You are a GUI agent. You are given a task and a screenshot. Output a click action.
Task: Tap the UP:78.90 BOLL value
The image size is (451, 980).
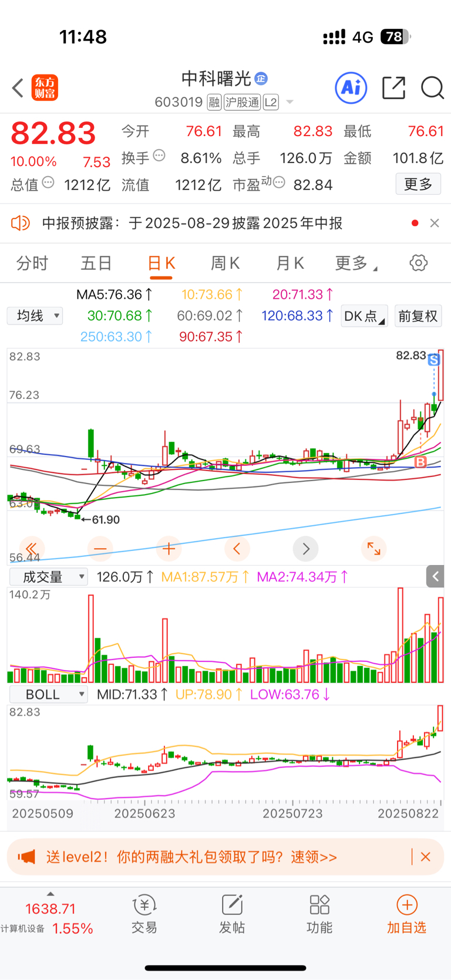[209, 694]
